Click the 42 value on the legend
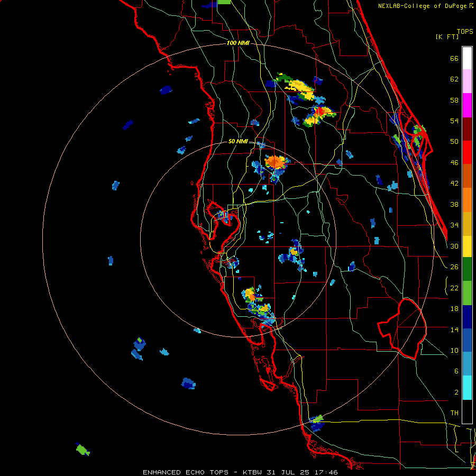The image size is (476, 476). click(454, 184)
